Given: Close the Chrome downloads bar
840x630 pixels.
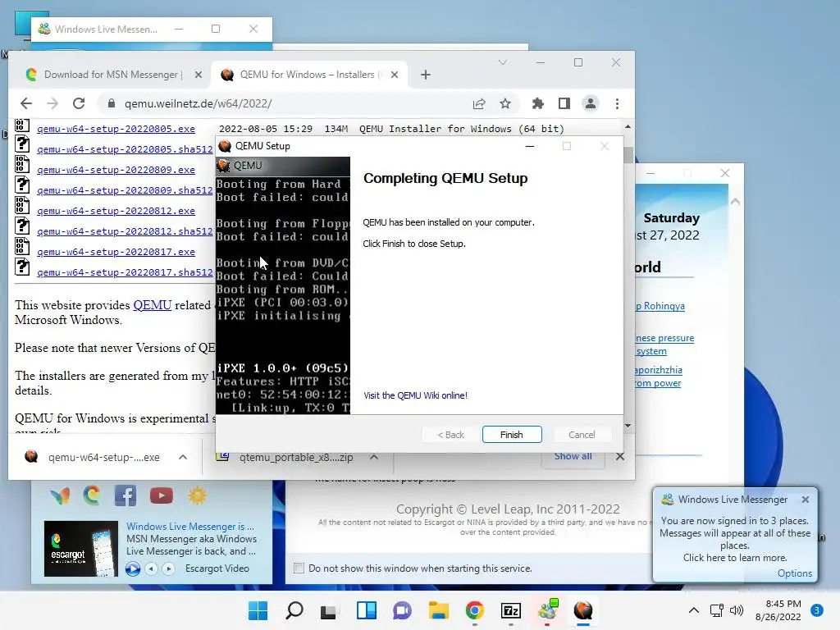Looking at the screenshot, I should (620, 456).
